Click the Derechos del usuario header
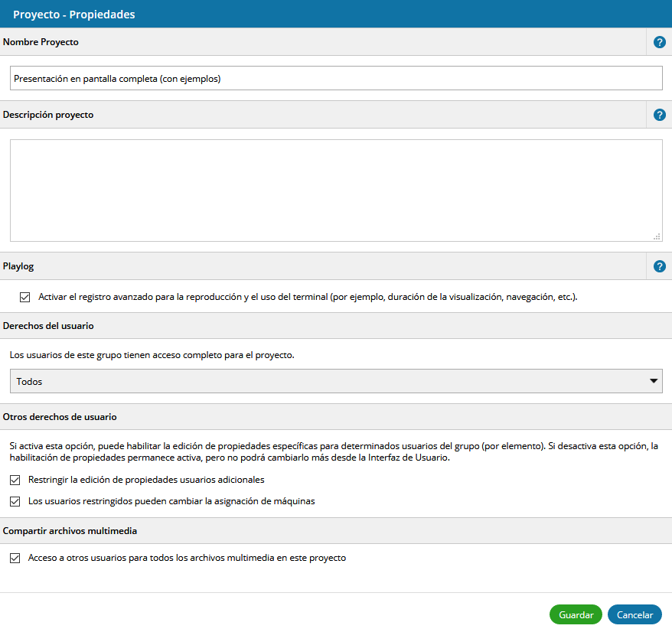Image resolution: width=672 pixels, height=632 pixels. 48,325
